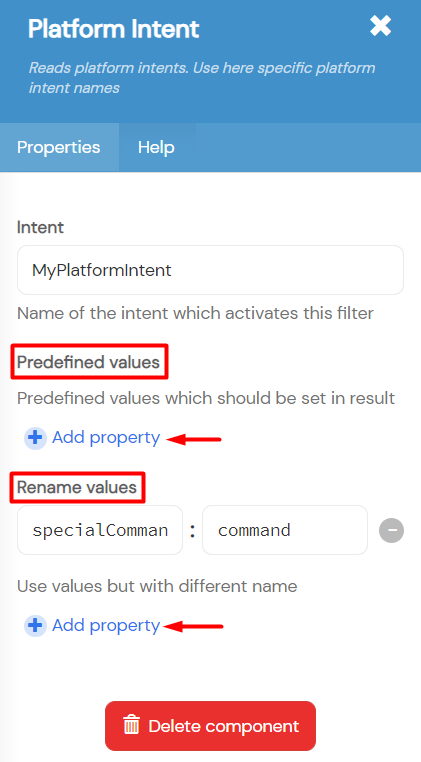Click 'Use values but with different name' hint
421x762 pixels.
pyautogui.click(x=157, y=586)
